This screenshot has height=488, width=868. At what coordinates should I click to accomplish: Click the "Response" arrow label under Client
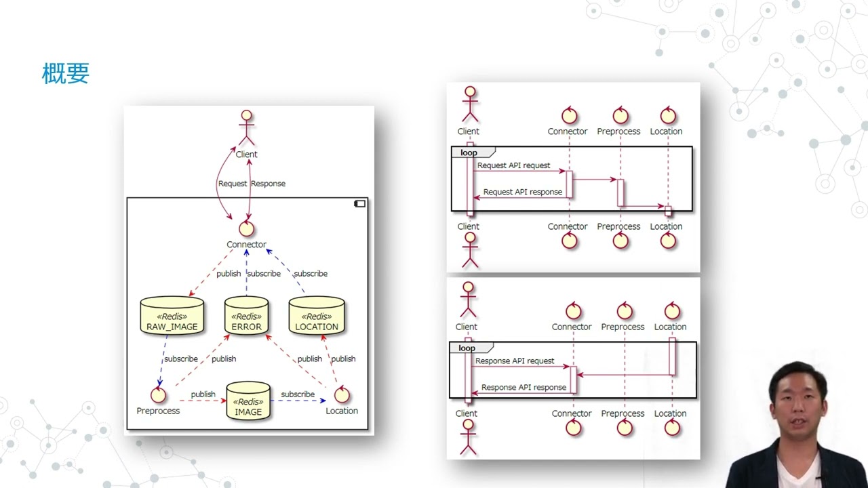pos(268,184)
